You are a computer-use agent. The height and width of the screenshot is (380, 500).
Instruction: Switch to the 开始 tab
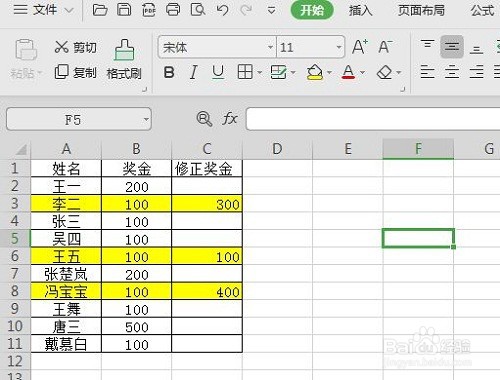coord(312,10)
